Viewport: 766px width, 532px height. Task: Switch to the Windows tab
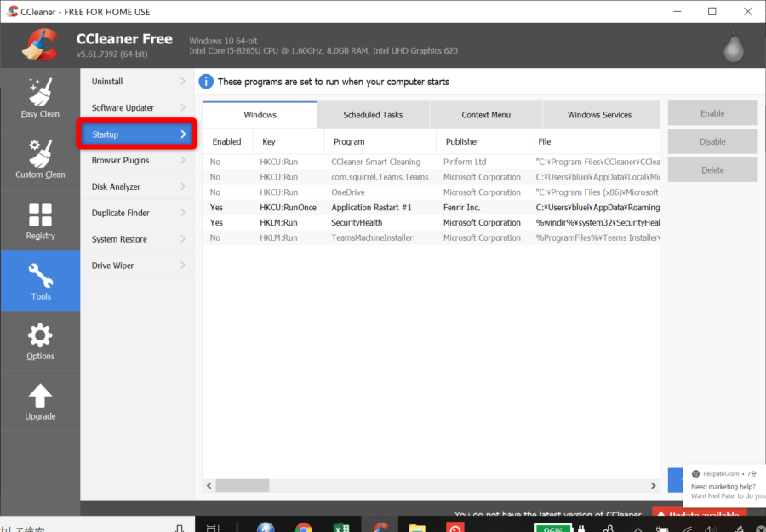[x=260, y=115]
